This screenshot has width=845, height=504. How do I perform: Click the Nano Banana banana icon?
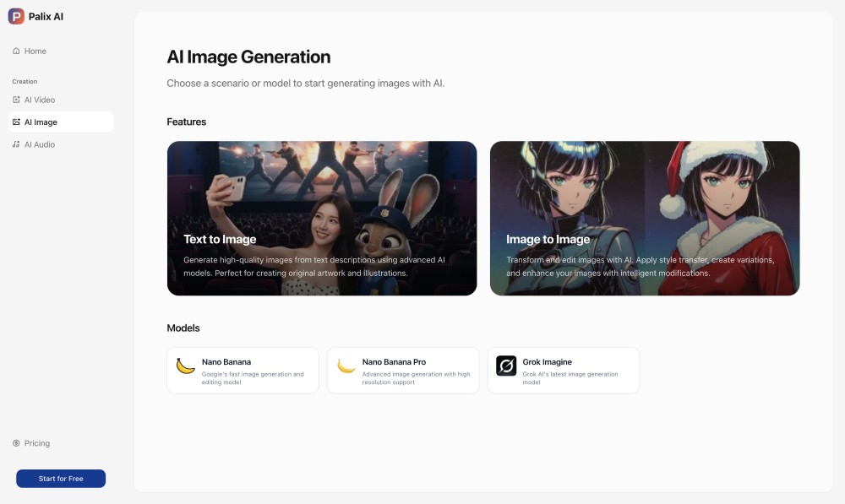click(x=185, y=366)
